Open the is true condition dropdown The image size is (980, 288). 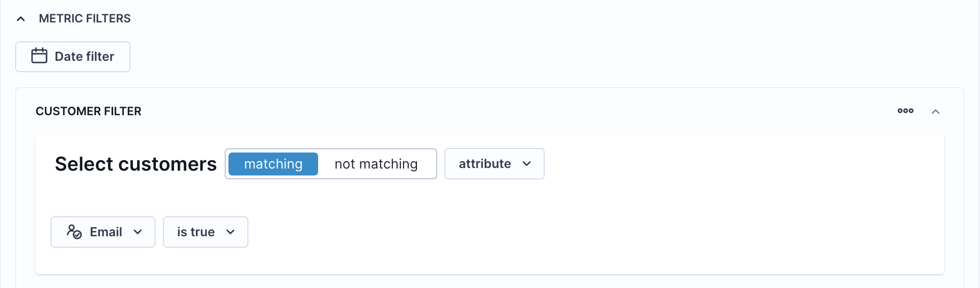(206, 232)
